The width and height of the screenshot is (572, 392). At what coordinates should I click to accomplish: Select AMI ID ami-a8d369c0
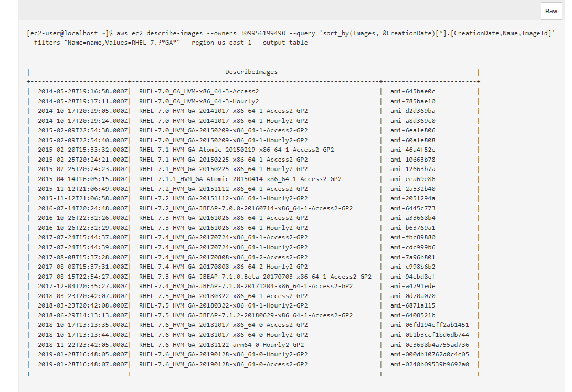(412, 121)
